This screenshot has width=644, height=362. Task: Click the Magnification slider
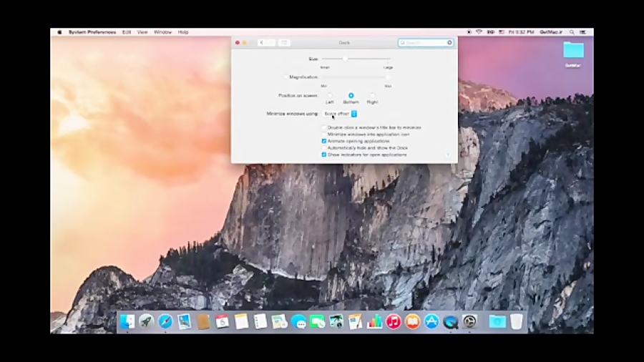[356, 77]
